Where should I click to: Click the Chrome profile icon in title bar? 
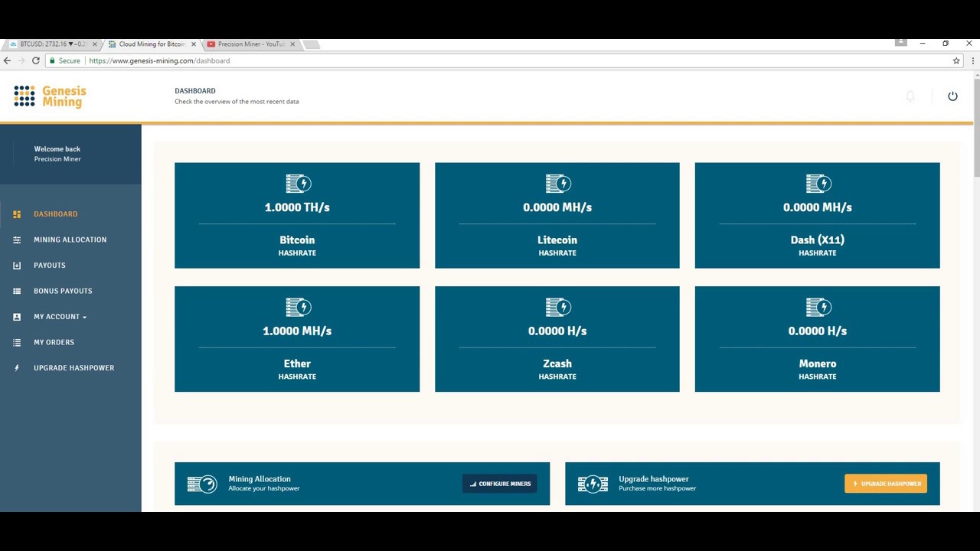click(x=901, y=43)
